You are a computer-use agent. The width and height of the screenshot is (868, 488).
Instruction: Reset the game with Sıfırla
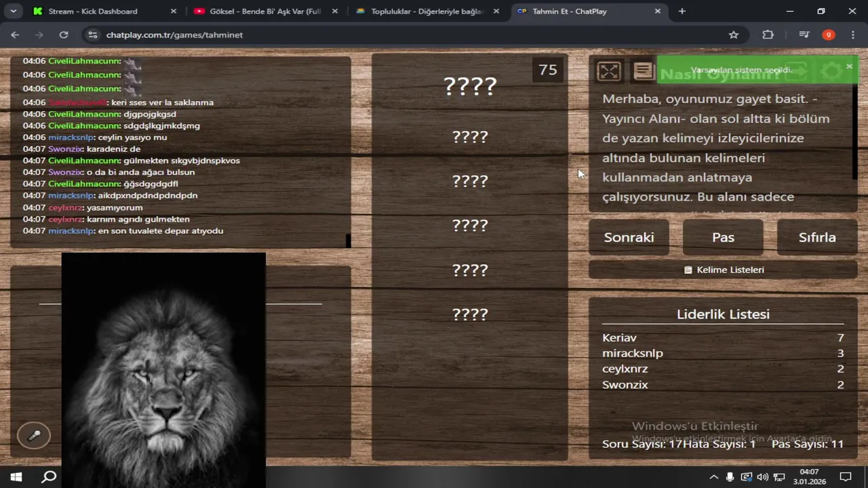(x=817, y=237)
